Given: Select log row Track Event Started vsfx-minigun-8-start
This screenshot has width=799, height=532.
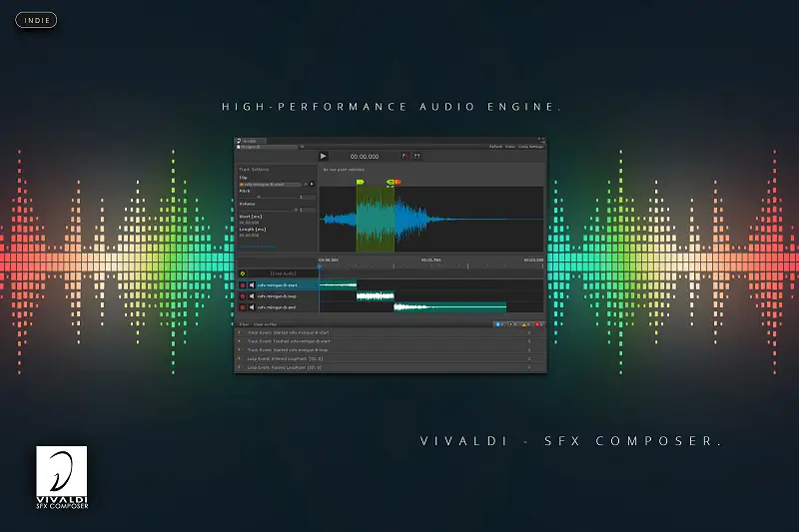Looking at the screenshot, I should point(391,333).
